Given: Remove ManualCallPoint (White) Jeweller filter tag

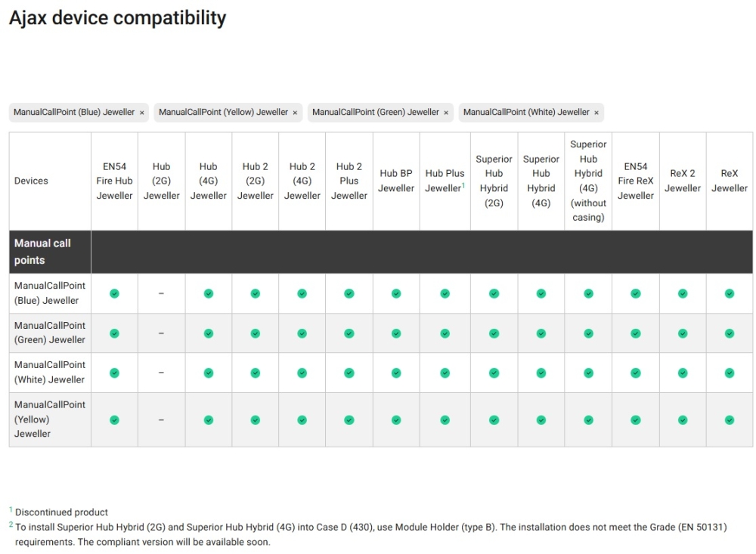Looking at the screenshot, I should click(596, 113).
